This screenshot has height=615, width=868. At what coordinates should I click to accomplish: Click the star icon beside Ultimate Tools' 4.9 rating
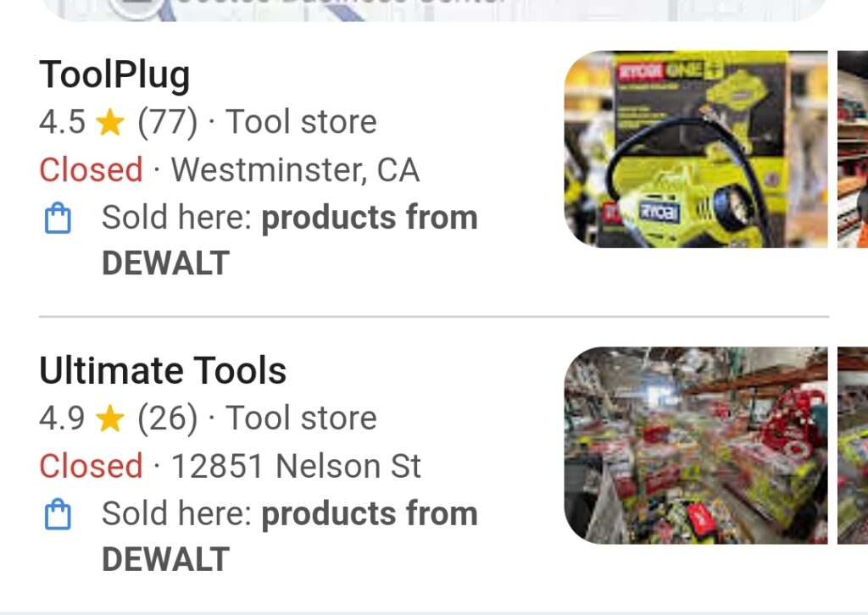[x=110, y=419]
